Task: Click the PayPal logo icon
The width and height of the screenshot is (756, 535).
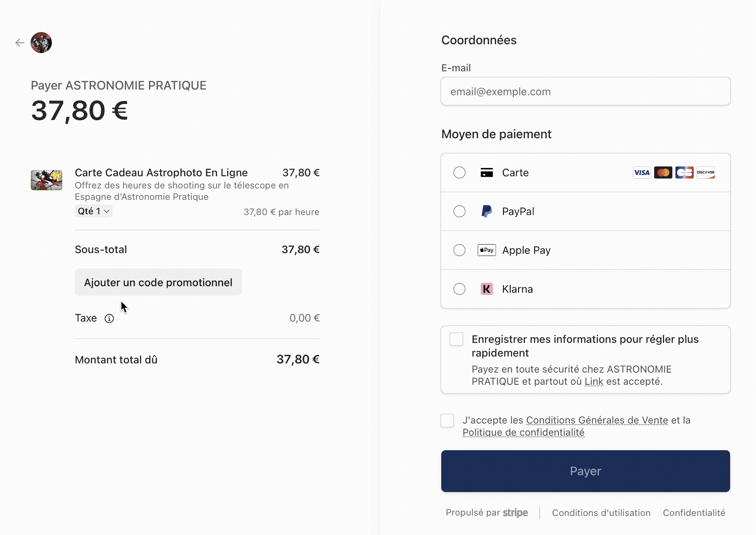Action: 487,211
